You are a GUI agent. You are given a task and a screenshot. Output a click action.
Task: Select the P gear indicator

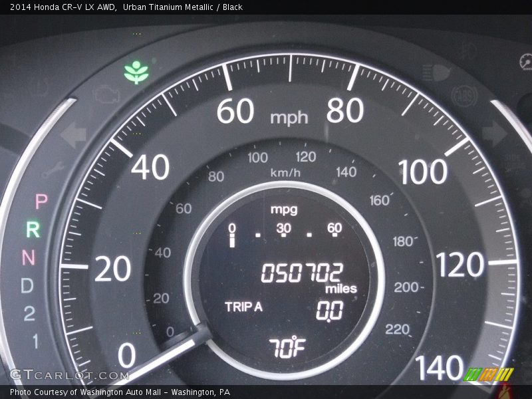pos(41,201)
